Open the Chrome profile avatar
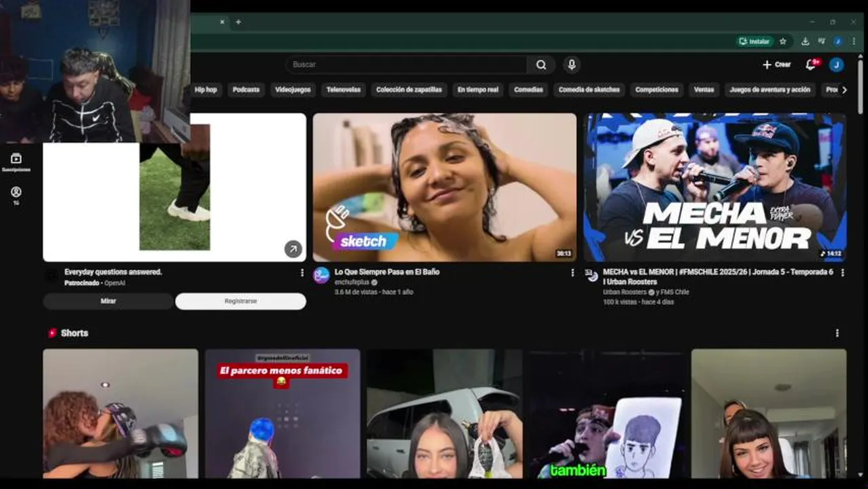This screenshot has height=489, width=868. (x=837, y=41)
